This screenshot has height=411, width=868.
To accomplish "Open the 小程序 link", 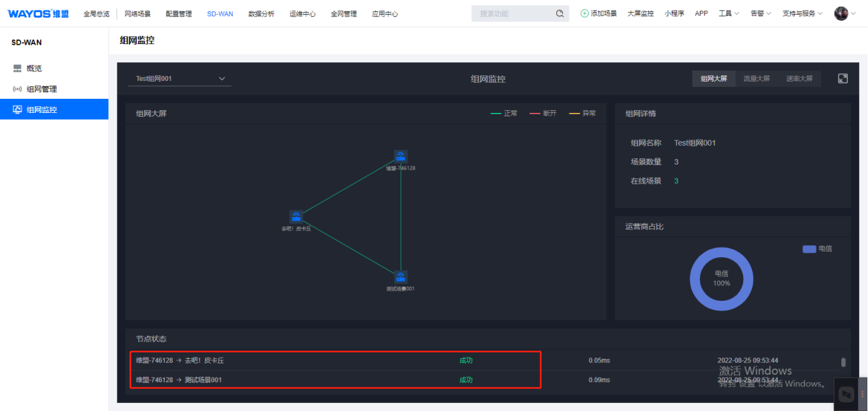I will pyautogui.click(x=674, y=13).
